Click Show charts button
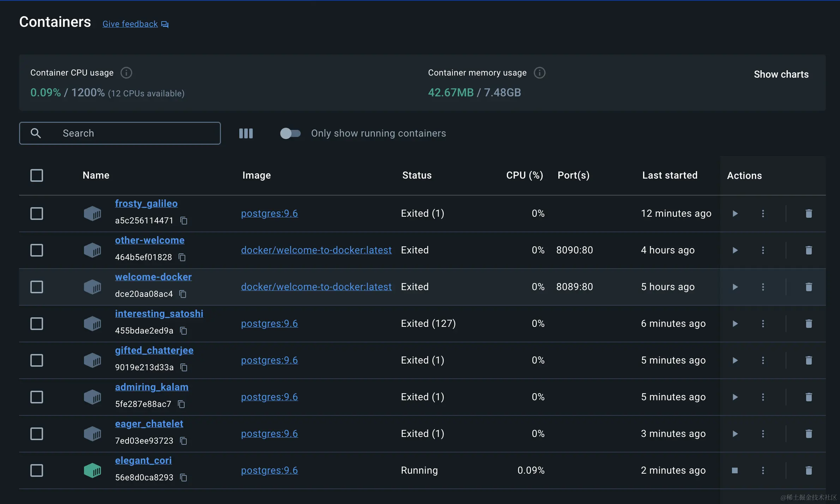 781,74
